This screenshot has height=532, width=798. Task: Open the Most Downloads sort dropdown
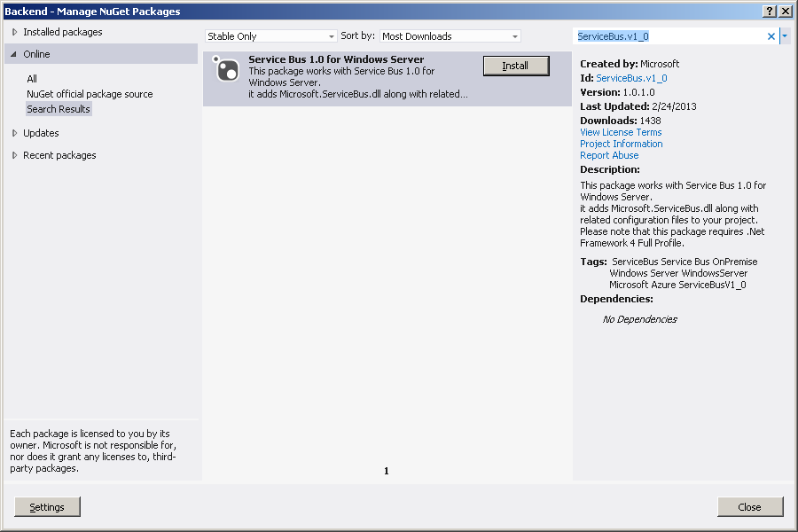click(x=450, y=36)
